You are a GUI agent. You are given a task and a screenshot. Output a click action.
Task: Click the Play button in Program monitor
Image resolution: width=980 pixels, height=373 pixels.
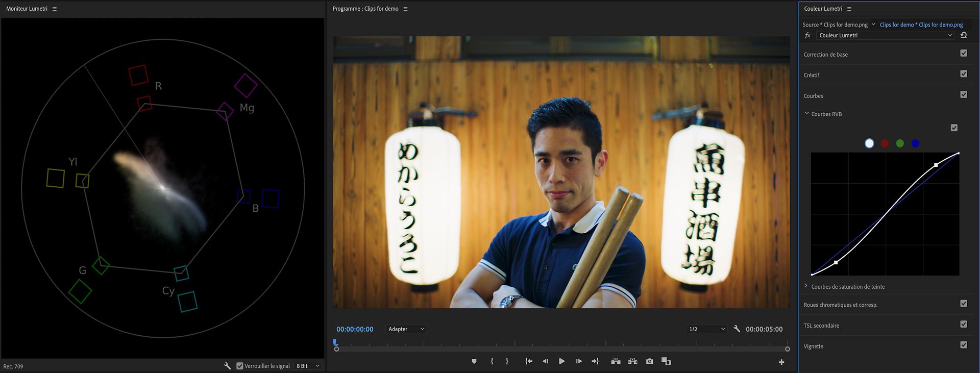(x=561, y=361)
